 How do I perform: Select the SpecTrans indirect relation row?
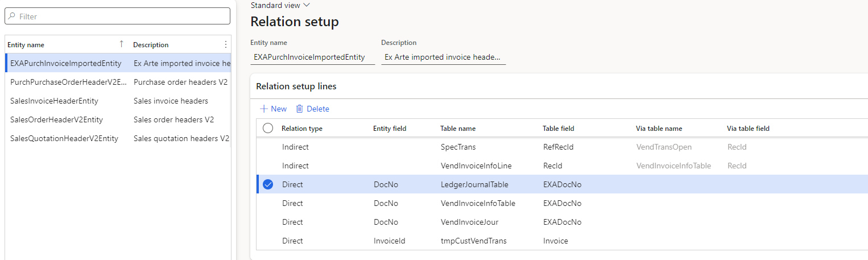point(458,147)
